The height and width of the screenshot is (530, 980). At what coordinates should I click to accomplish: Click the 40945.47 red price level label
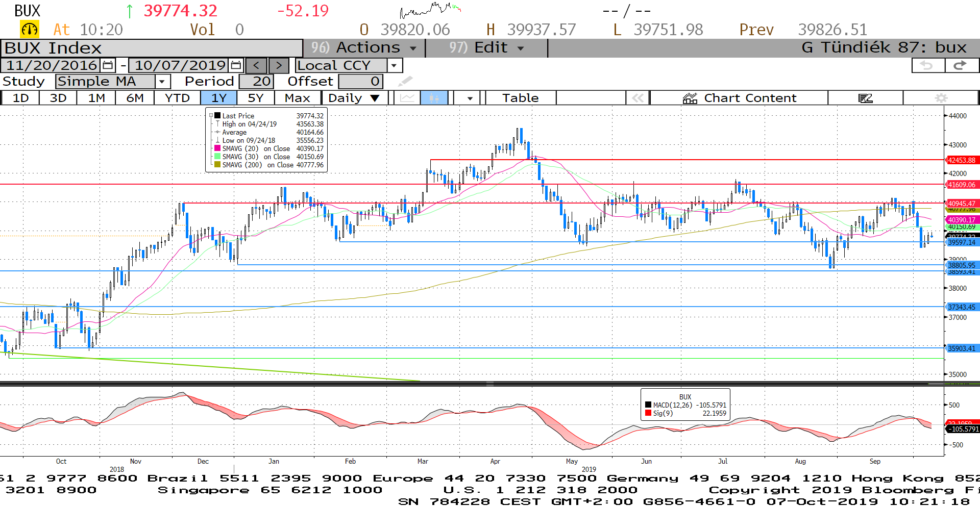(x=962, y=204)
